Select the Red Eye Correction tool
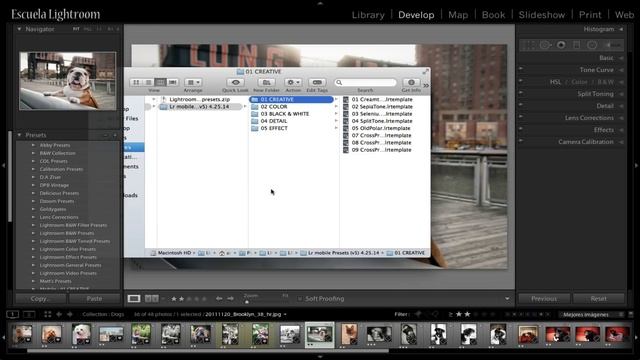This screenshot has width=640, height=360. coord(561,45)
